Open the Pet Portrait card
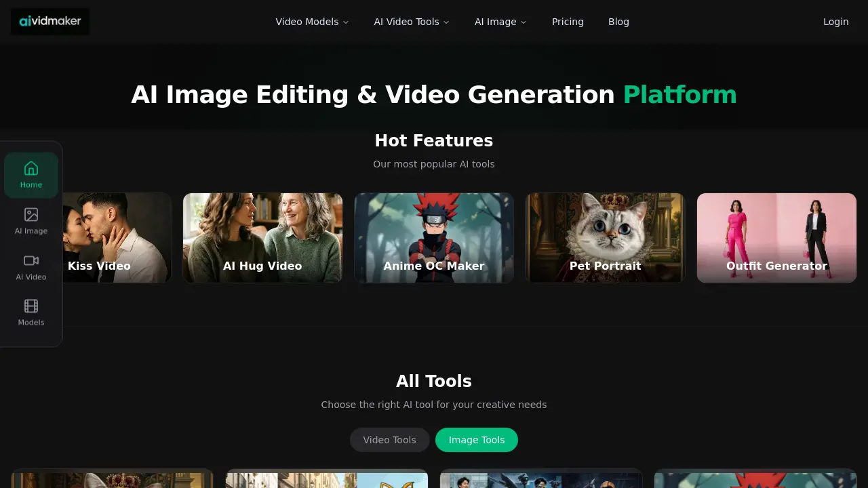The height and width of the screenshot is (488, 868). [605, 238]
